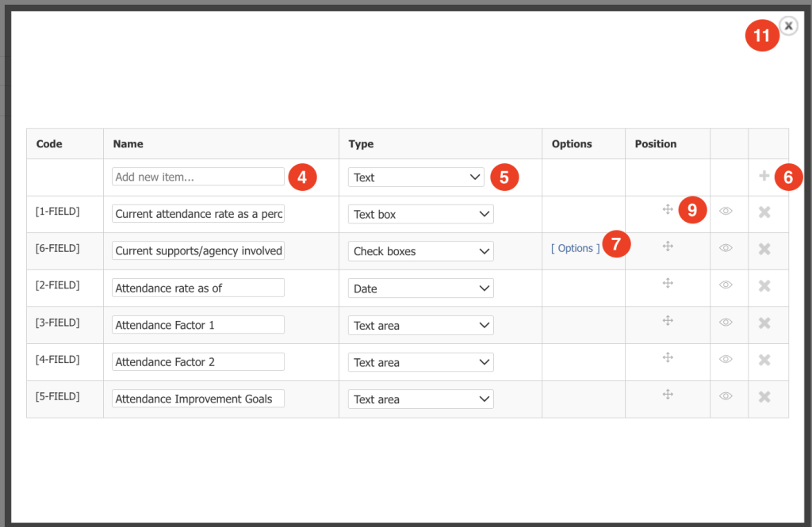Expand the Date type dropdown
The height and width of the screenshot is (527, 812).
pos(421,288)
